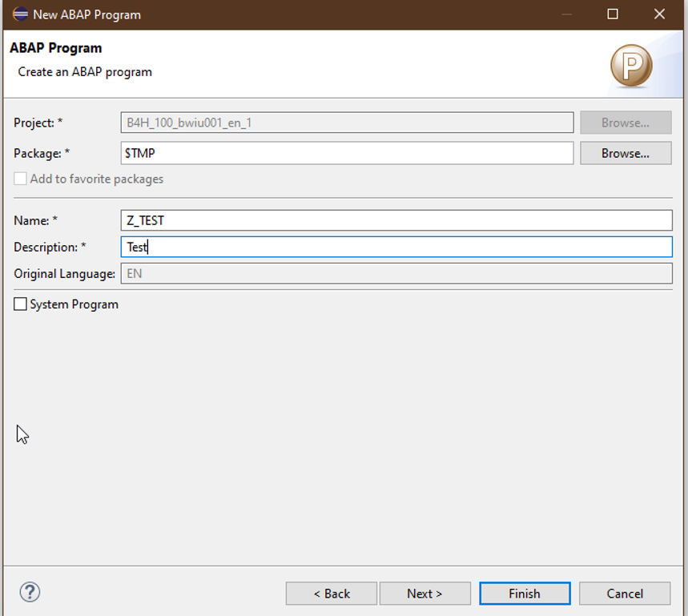Focus the Name field containing Z_TEST

pos(396,220)
